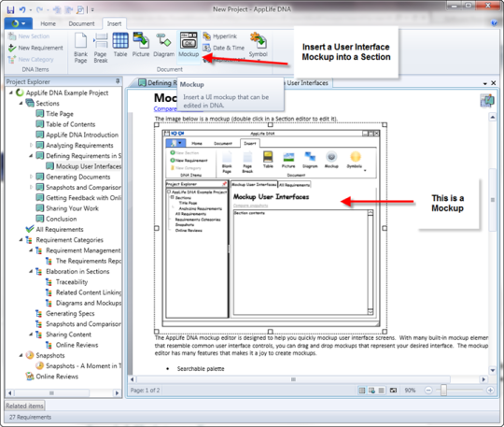The width and height of the screenshot is (504, 427).
Task: Click Project Explorer horizontal scroll right arrow
Action: coord(117,392)
